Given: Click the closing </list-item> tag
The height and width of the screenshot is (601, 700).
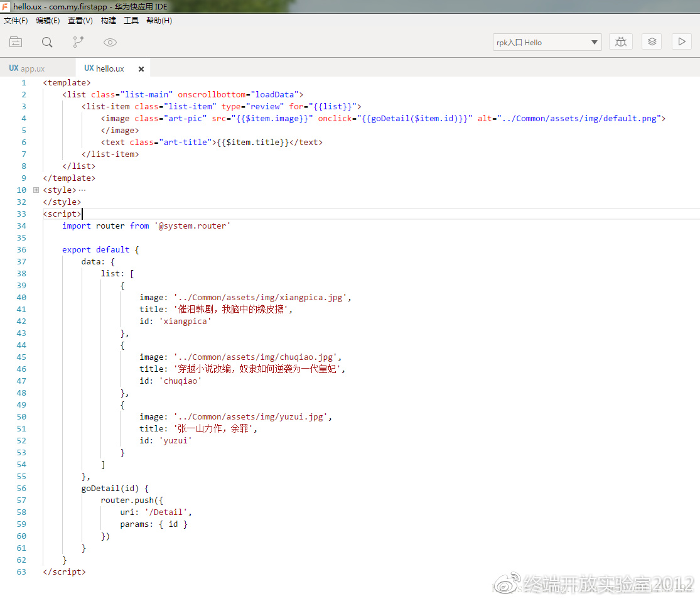Looking at the screenshot, I should (110, 154).
